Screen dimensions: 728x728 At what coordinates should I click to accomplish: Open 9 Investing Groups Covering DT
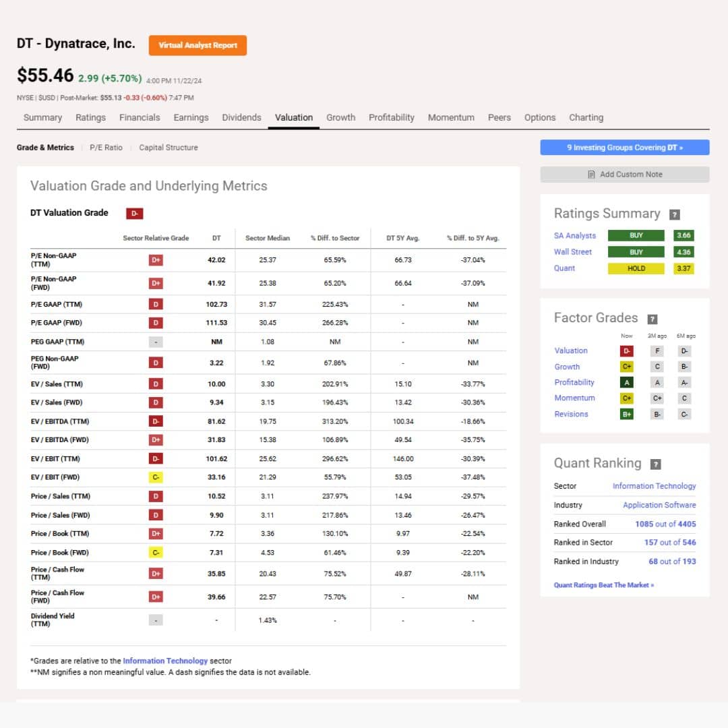[624, 148]
